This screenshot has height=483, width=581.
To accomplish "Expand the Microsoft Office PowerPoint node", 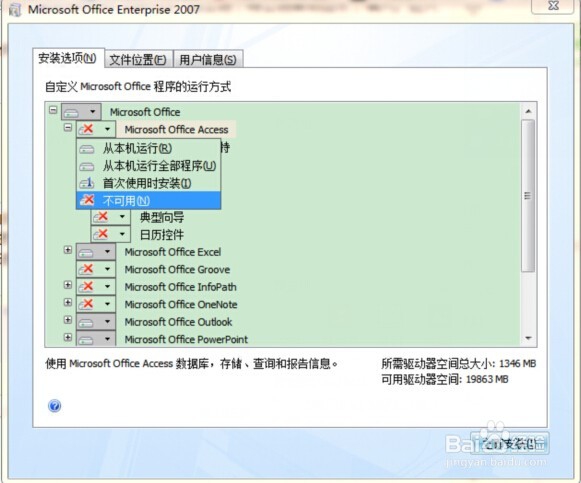I will pyautogui.click(x=68, y=337).
